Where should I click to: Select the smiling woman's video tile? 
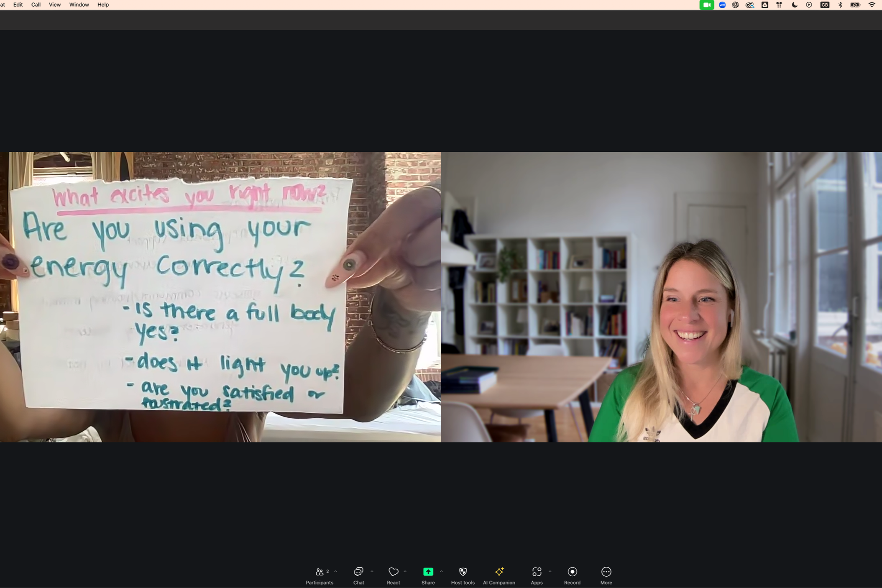(661, 297)
